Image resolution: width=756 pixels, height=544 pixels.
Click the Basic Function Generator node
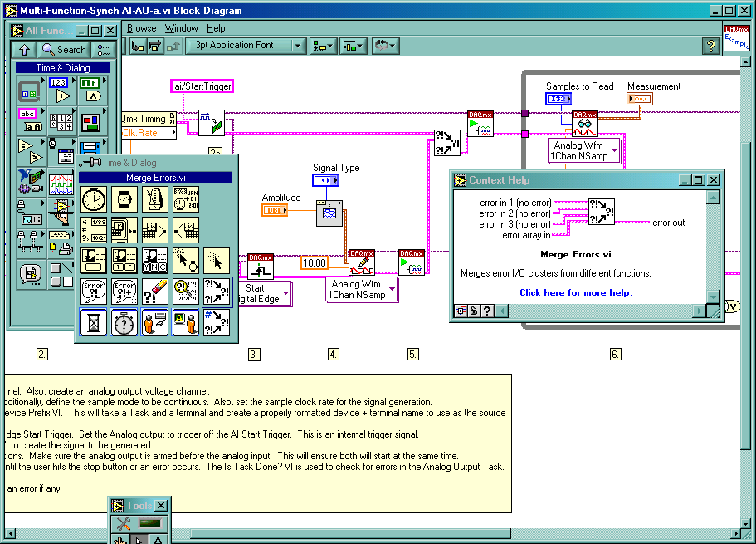pyautogui.click(x=329, y=213)
